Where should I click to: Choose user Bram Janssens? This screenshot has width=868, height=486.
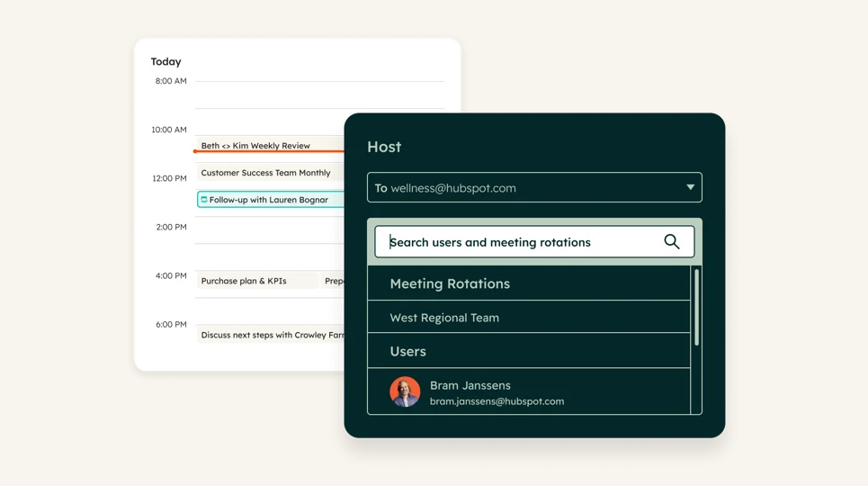529,391
